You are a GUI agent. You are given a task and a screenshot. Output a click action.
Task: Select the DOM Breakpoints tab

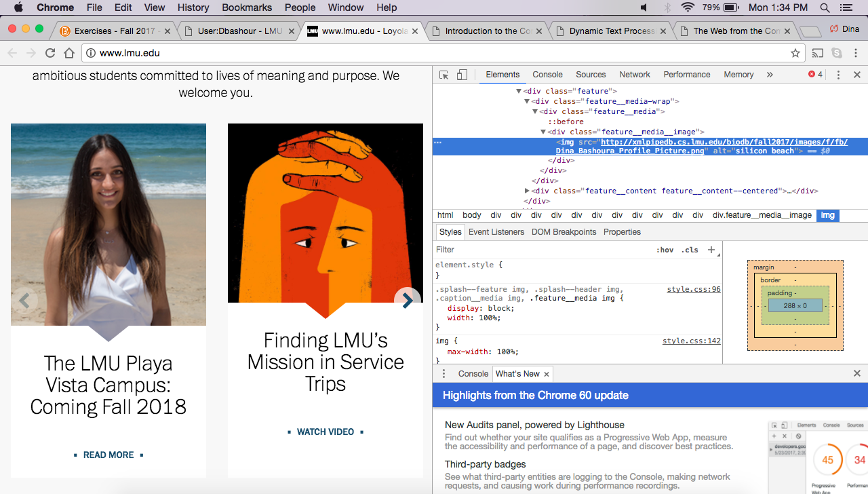coord(564,232)
